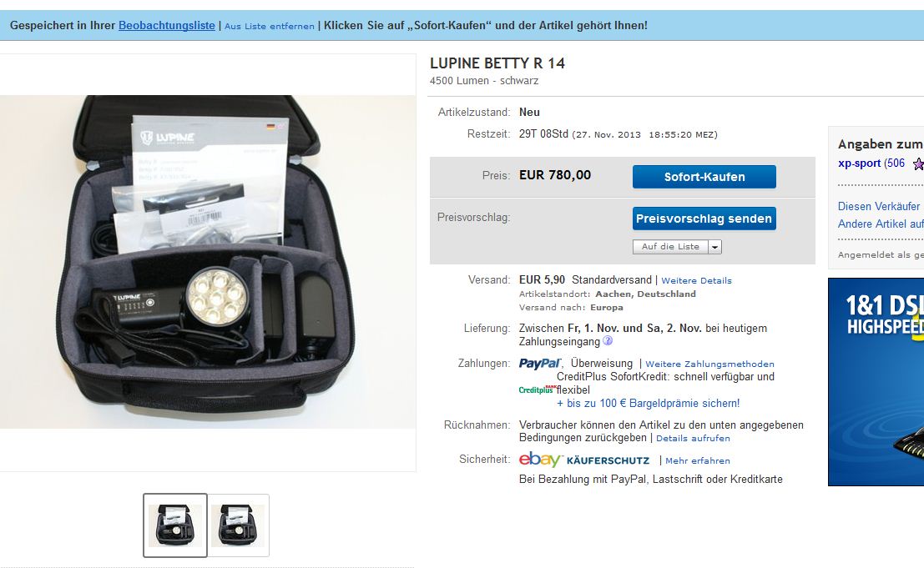The image size is (924, 568).
Task: Click Mehr erfahren buyer protection link
Action: (698, 461)
